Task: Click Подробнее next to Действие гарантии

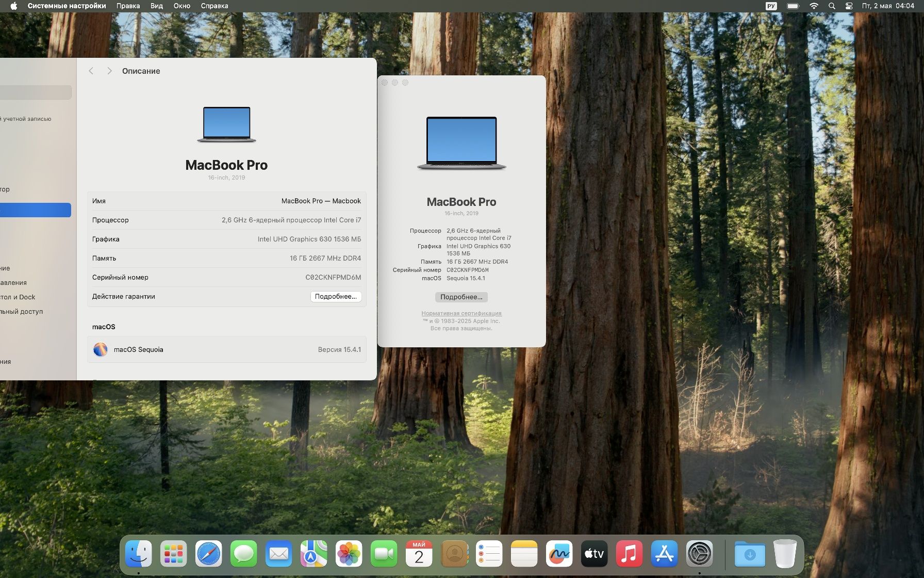Action: [336, 296]
